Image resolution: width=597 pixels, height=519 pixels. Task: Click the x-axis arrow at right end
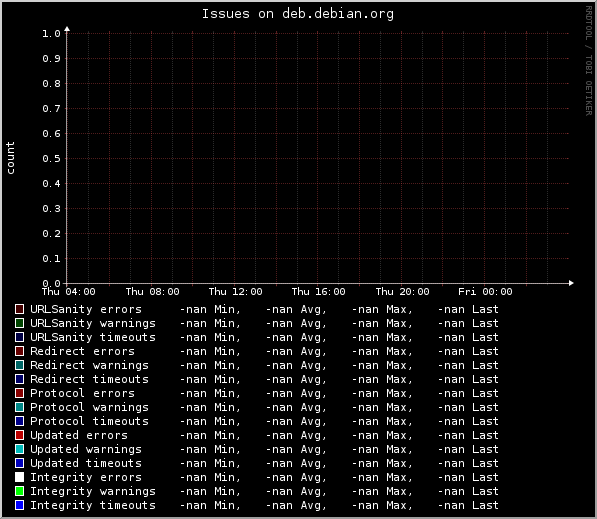571,283
